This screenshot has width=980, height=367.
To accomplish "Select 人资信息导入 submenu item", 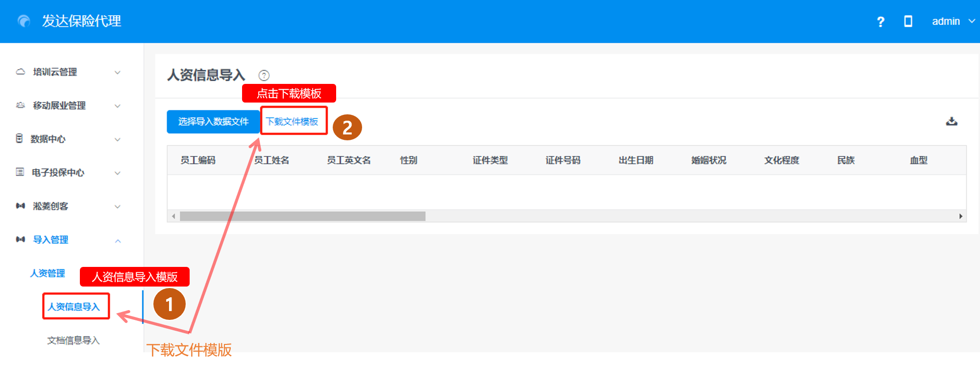I will 73,307.
